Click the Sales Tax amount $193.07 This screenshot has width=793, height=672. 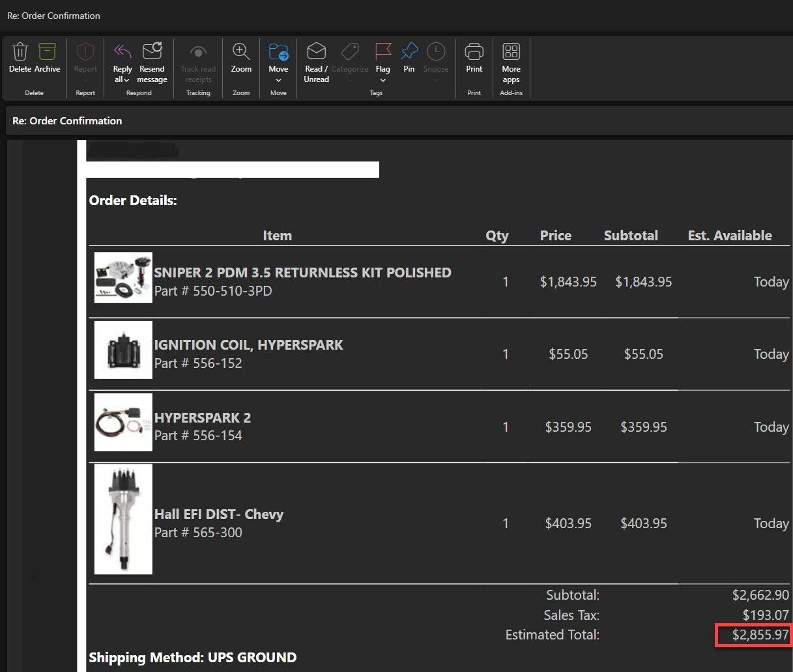click(x=766, y=615)
